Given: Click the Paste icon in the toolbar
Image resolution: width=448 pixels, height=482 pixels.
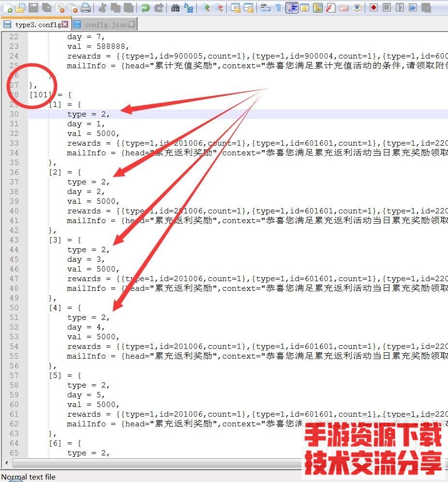Looking at the screenshot, I should point(128,8).
